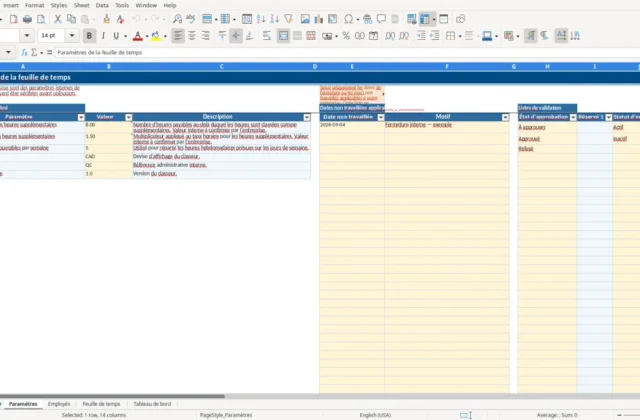
Task: Open the Sheet menu
Action: (x=82, y=5)
